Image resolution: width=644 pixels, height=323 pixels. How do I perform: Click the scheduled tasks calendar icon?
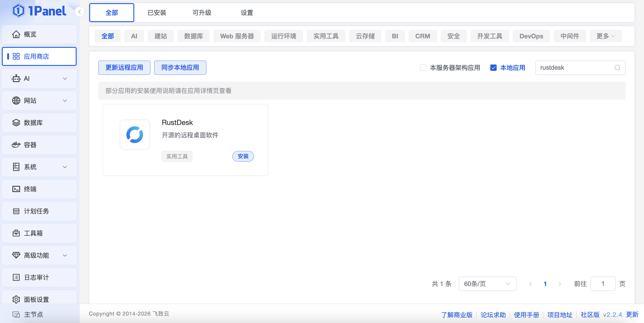click(x=16, y=211)
